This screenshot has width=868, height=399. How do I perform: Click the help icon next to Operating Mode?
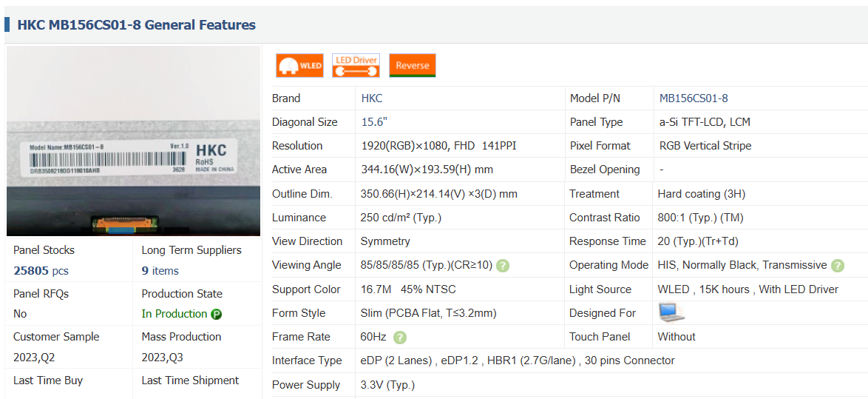pyautogui.click(x=837, y=266)
